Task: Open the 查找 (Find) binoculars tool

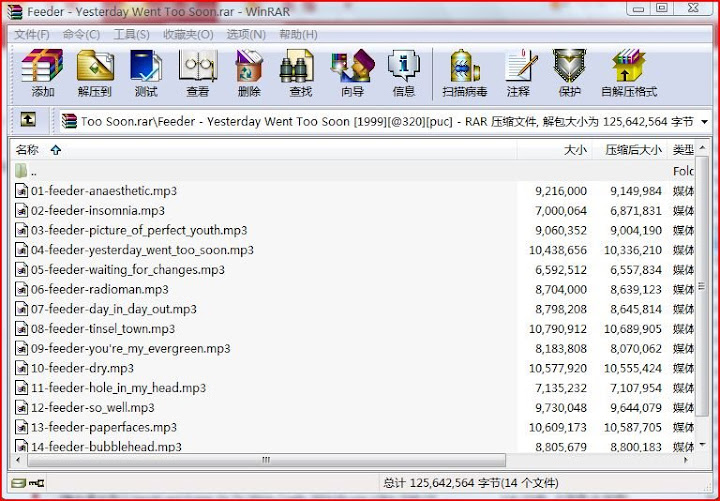Action: tap(301, 73)
